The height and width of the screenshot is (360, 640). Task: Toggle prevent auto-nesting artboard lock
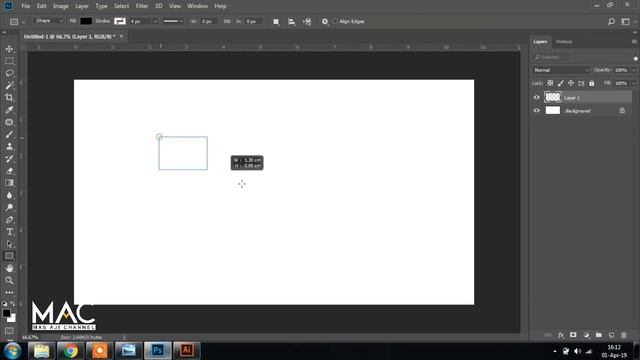point(581,83)
